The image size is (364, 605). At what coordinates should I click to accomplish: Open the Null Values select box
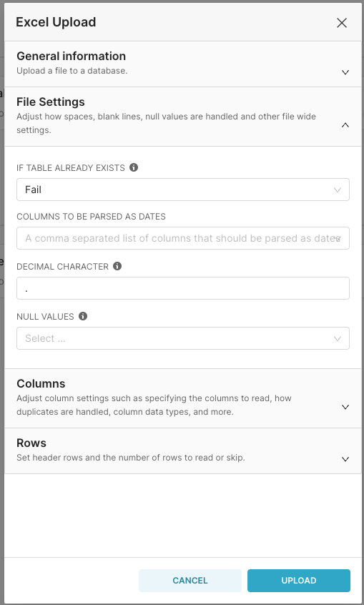[x=183, y=338]
